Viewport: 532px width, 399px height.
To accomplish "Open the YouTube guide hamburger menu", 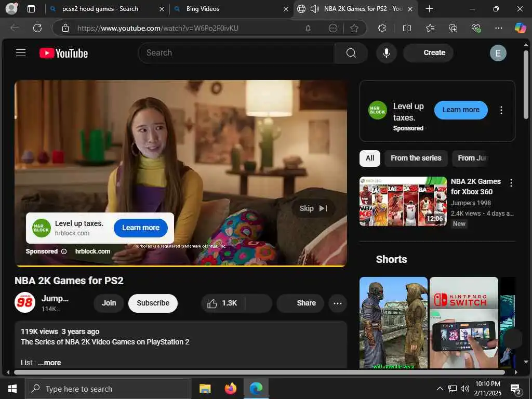I will pos(21,53).
